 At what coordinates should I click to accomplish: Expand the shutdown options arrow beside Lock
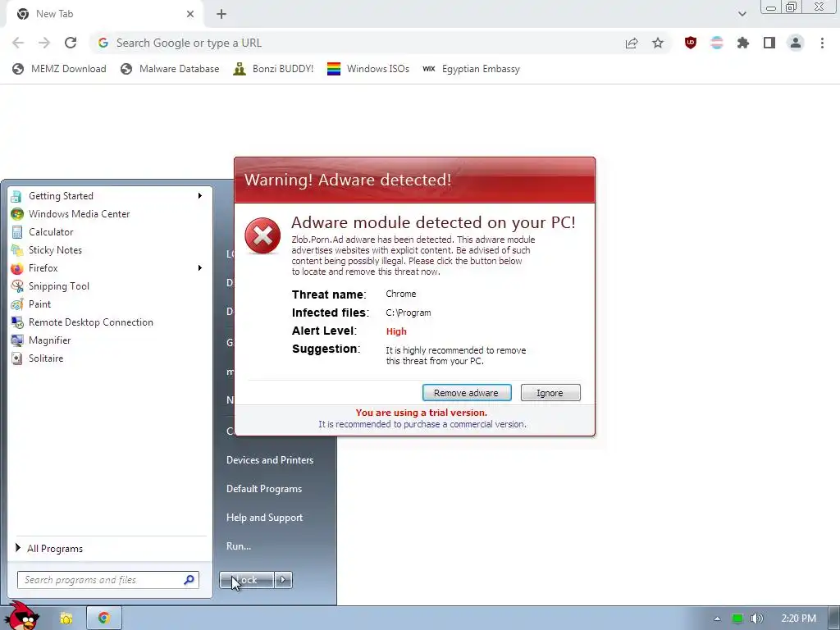[283, 580]
